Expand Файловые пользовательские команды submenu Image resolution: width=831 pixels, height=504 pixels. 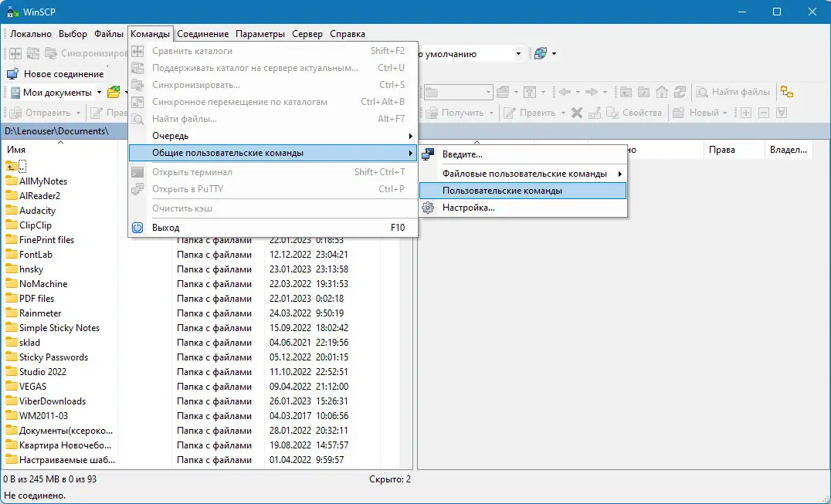coord(523,174)
